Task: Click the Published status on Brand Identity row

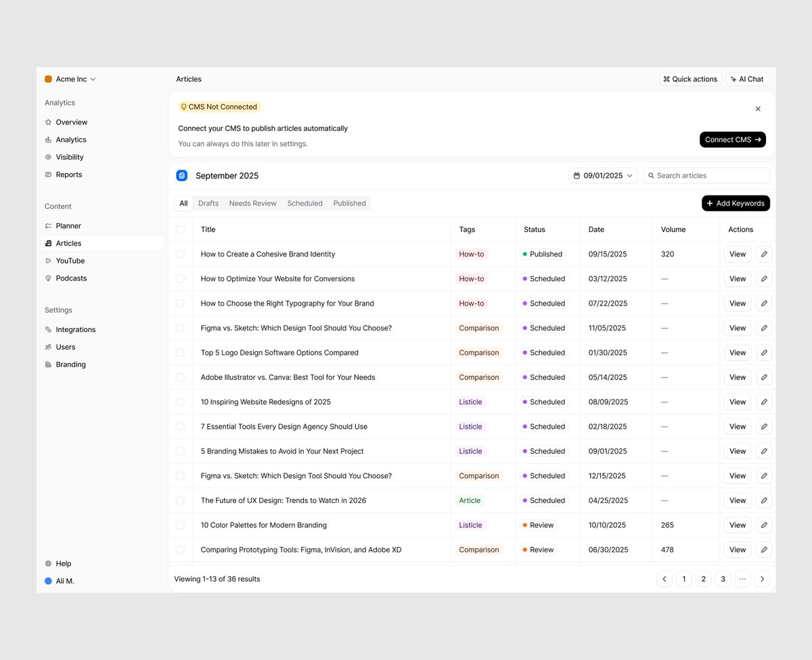Action: [543, 254]
